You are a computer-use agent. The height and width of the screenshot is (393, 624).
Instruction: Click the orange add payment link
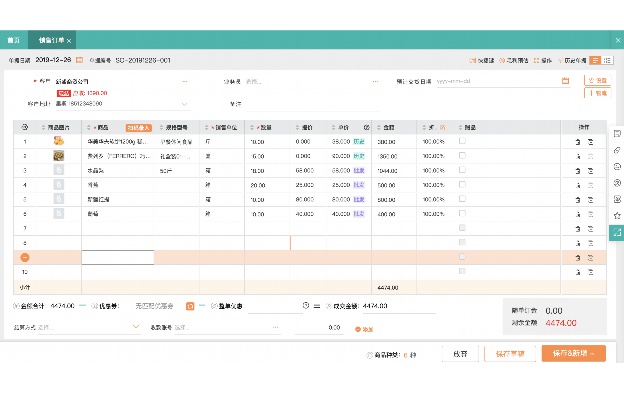(364, 329)
